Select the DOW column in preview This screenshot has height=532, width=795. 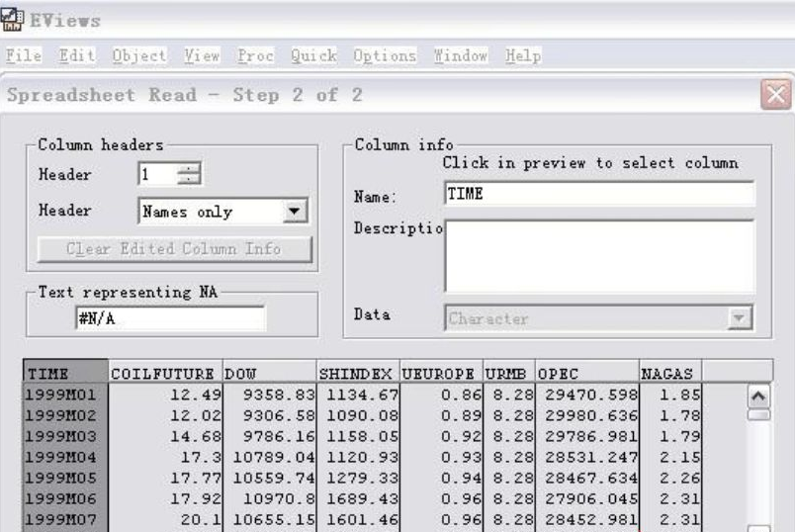[269, 374]
